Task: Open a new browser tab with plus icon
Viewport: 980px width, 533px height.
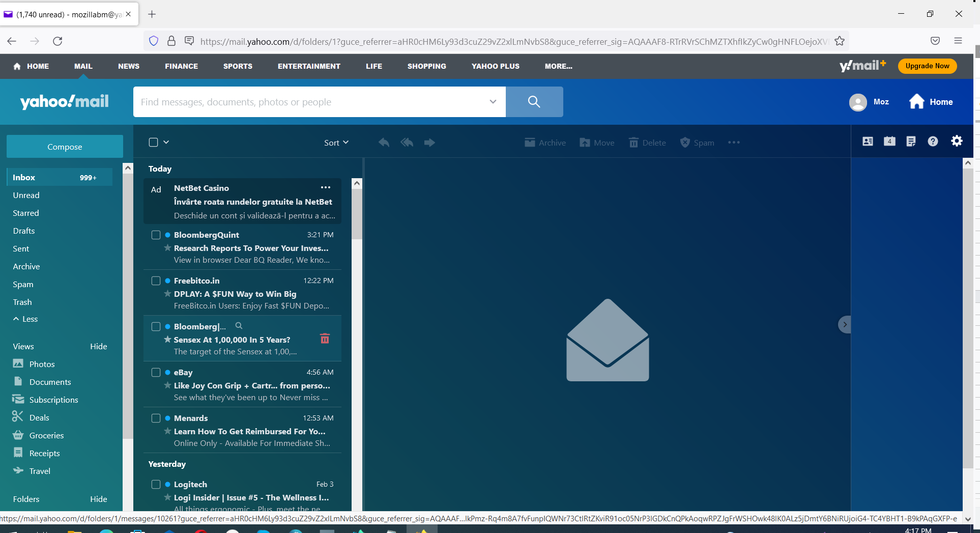Action: coord(152,14)
